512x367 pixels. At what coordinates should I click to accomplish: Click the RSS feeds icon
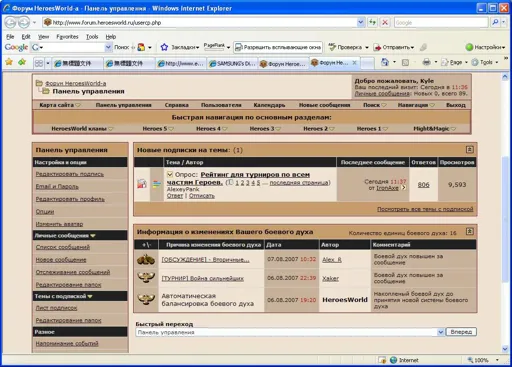tap(405, 62)
